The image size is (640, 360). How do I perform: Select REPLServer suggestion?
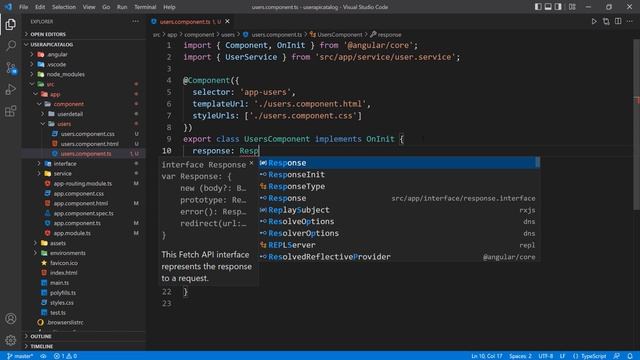click(x=399, y=245)
